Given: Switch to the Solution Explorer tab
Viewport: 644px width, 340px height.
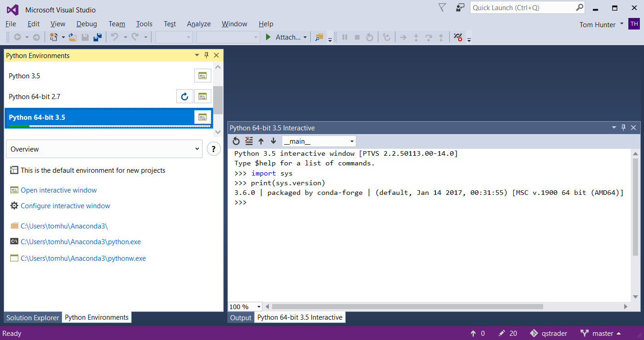Looking at the screenshot, I should [x=33, y=317].
